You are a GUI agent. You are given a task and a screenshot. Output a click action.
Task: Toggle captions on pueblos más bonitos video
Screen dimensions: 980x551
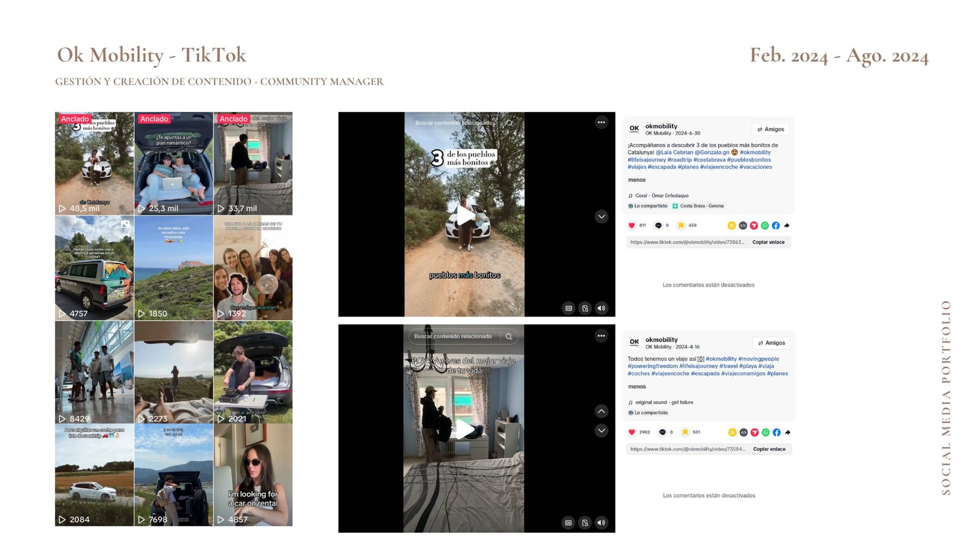point(568,308)
